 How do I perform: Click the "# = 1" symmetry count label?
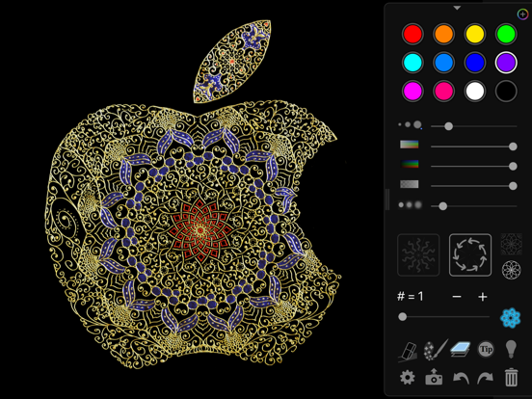point(411,297)
